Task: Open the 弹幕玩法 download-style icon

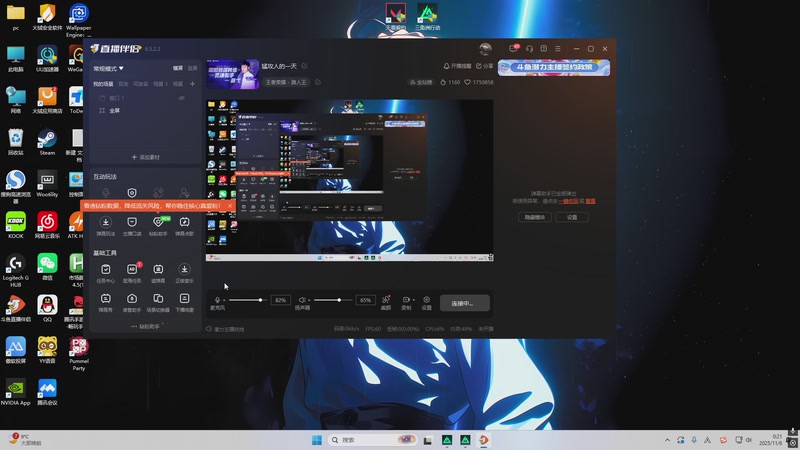Action: pos(106,222)
